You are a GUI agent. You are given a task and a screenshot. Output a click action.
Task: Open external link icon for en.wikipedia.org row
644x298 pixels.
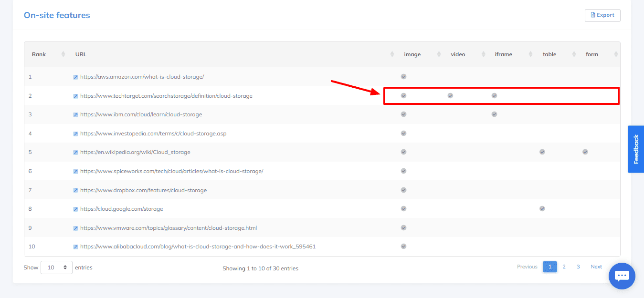tap(75, 153)
